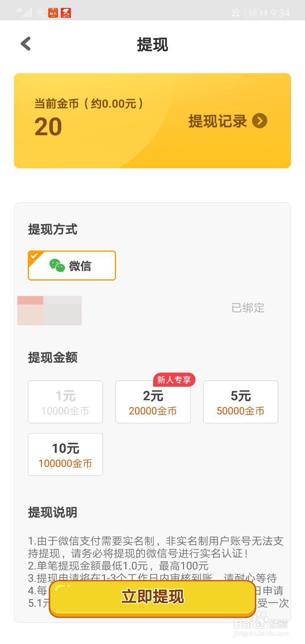
Task: Choose the 10元 100000金币 amount
Action: tap(65, 454)
